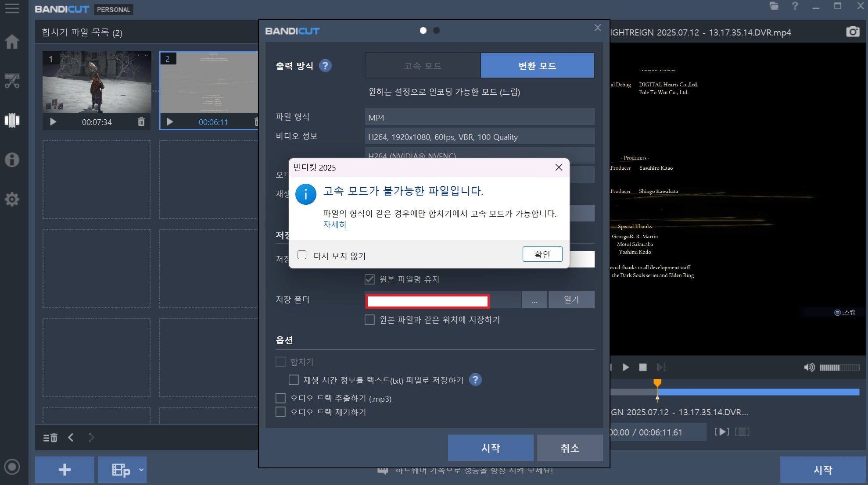868x485 pixels.
Task: Take a snapshot with the camera icon
Action: 853,32
